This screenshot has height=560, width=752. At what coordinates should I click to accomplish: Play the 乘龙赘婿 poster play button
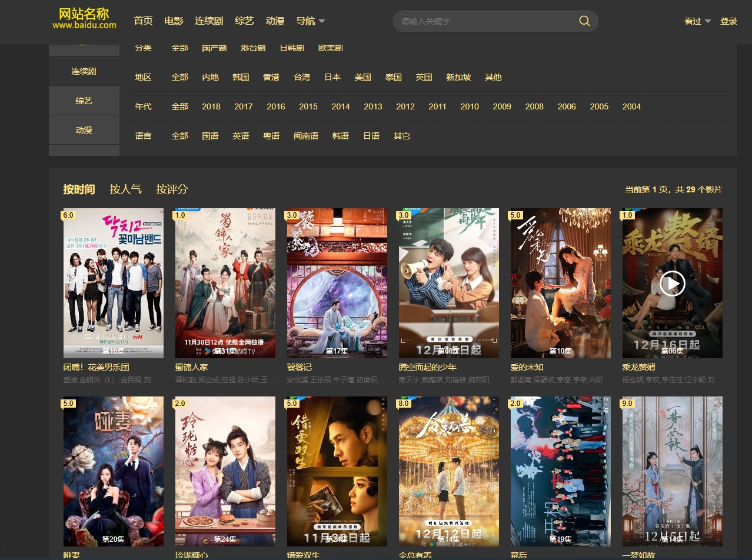pos(672,284)
